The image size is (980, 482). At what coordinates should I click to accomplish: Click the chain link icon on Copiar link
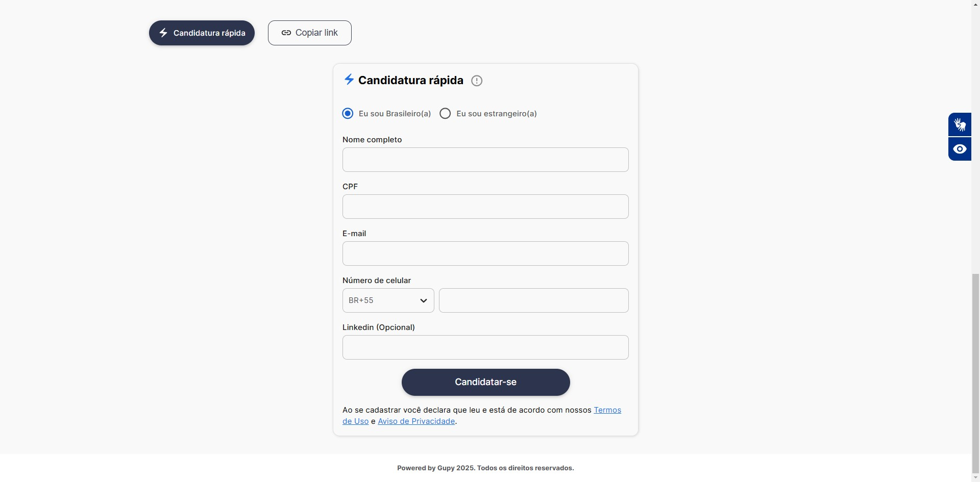click(286, 33)
